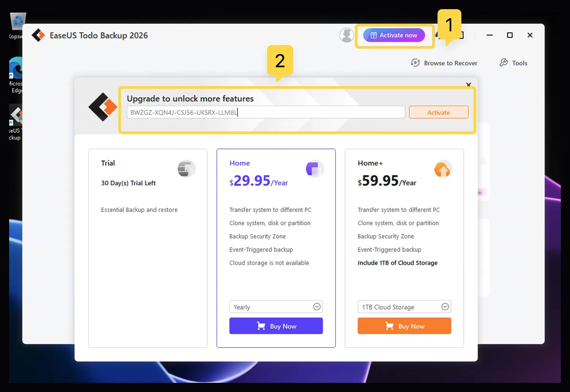This screenshot has height=392, width=570.
Task: Click the "Home" plan title
Action: tap(240, 163)
